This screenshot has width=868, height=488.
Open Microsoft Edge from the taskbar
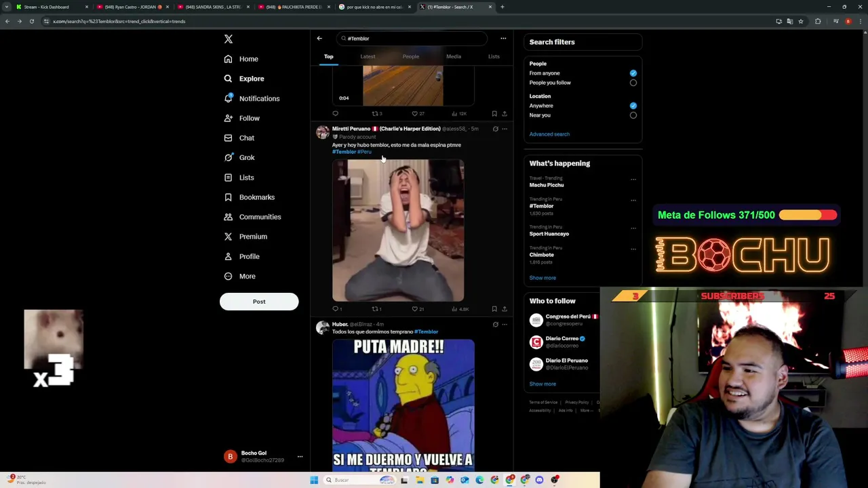479,480
